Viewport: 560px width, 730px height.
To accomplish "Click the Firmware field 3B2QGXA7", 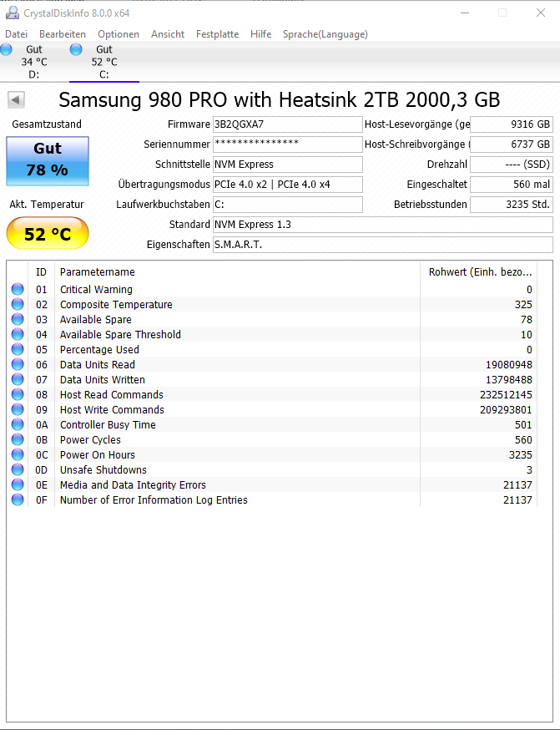I will coord(287,124).
